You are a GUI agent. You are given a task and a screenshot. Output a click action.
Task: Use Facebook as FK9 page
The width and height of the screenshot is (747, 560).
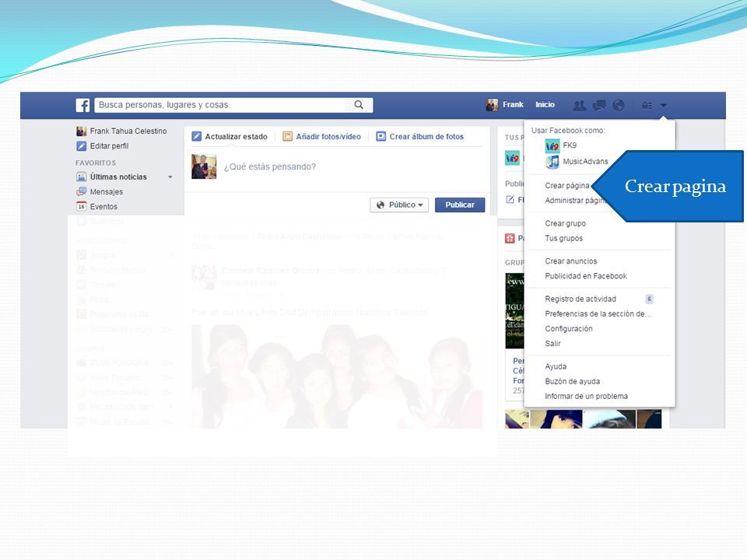click(570, 145)
